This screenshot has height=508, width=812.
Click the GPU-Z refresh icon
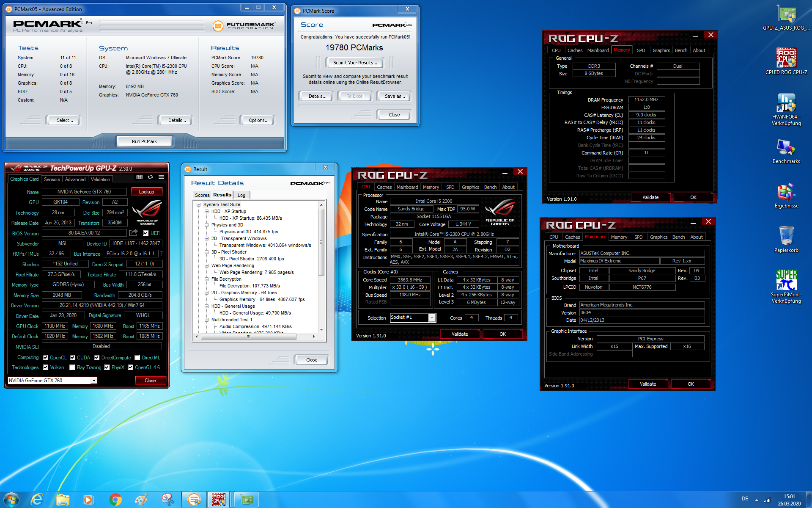click(150, 177)
